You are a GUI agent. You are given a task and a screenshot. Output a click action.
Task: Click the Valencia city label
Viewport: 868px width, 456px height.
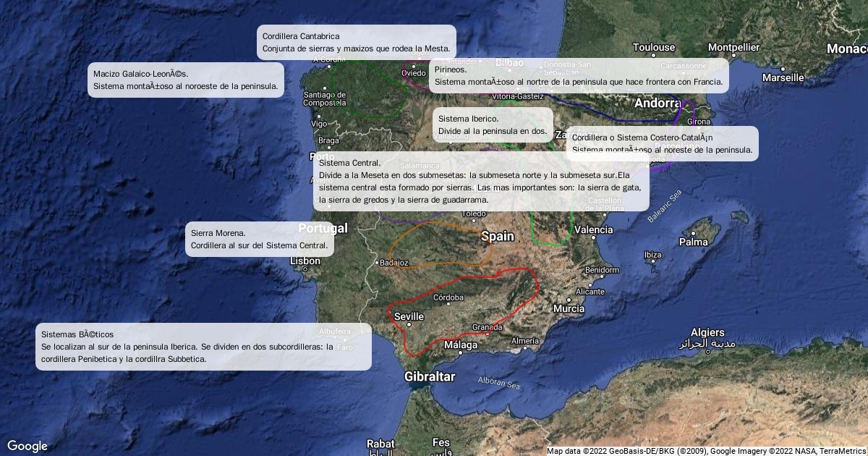coord(593,229)
